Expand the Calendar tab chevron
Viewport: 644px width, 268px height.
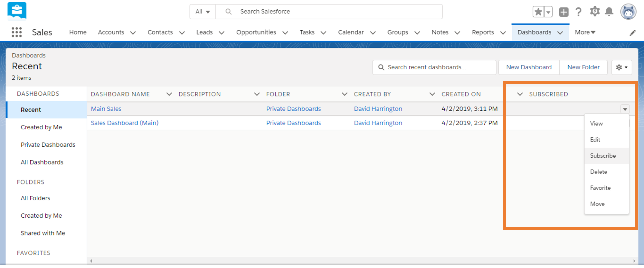click(373, 33)
